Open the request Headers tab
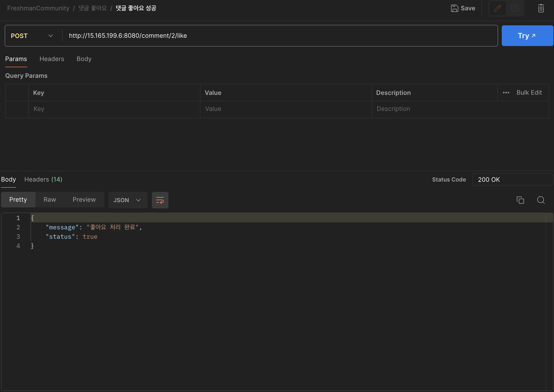The image size is (554, 392). 52,59
